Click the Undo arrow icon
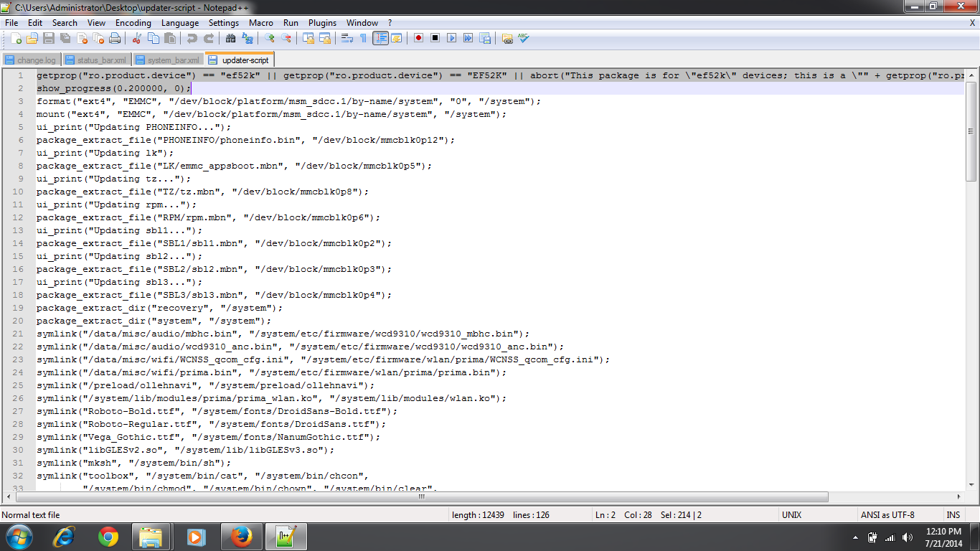Image resolution: width=980 pixels, height=551 pixels. click(x=192, y=38)
